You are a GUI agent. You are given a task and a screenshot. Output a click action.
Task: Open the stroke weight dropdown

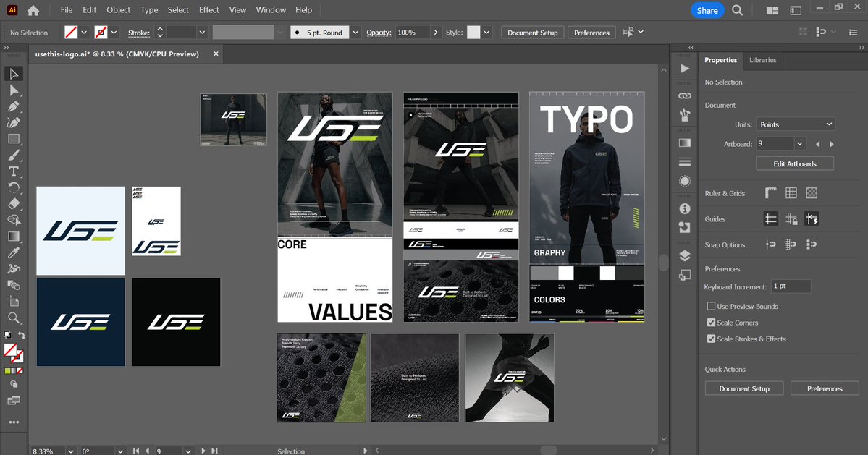pos(201,33)
